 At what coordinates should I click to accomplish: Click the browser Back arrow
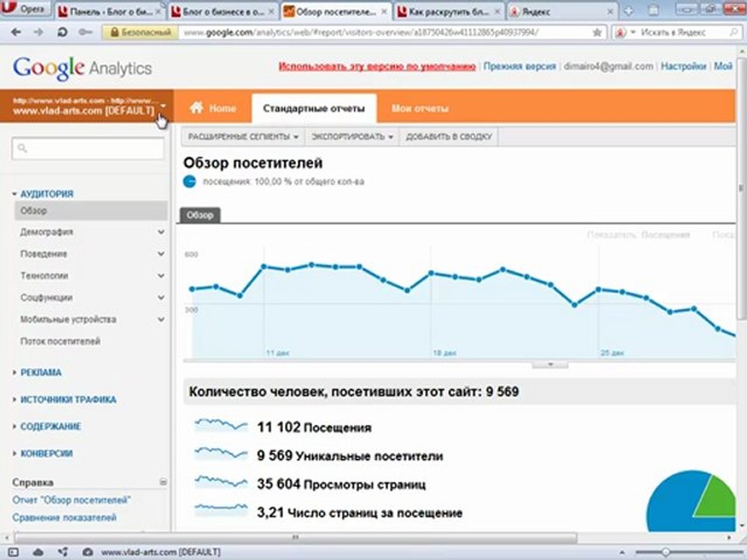[x=16, y=33]
